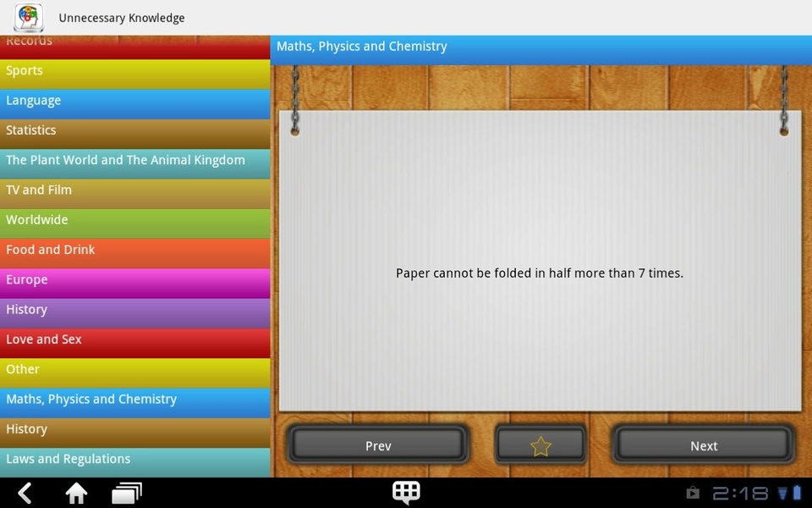This screenshot has height=508, width=812.
Task: Open the purple History category
Action: pos(135,313)
